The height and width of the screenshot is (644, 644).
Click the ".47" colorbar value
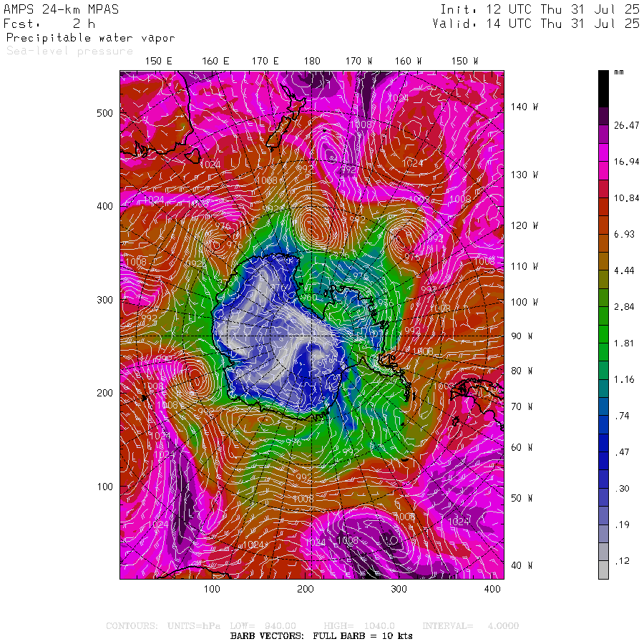[x=622, y=452]
